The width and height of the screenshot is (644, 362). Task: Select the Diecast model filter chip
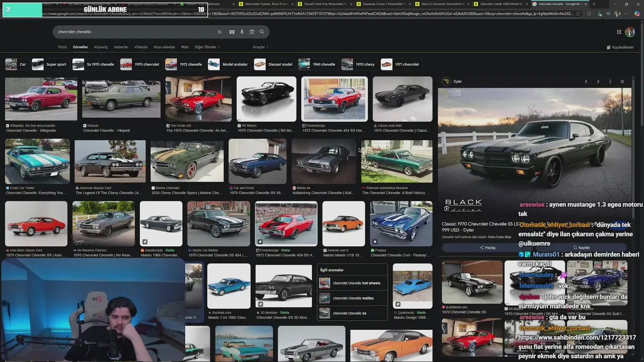pyautogui.click(x=274, y=64)
